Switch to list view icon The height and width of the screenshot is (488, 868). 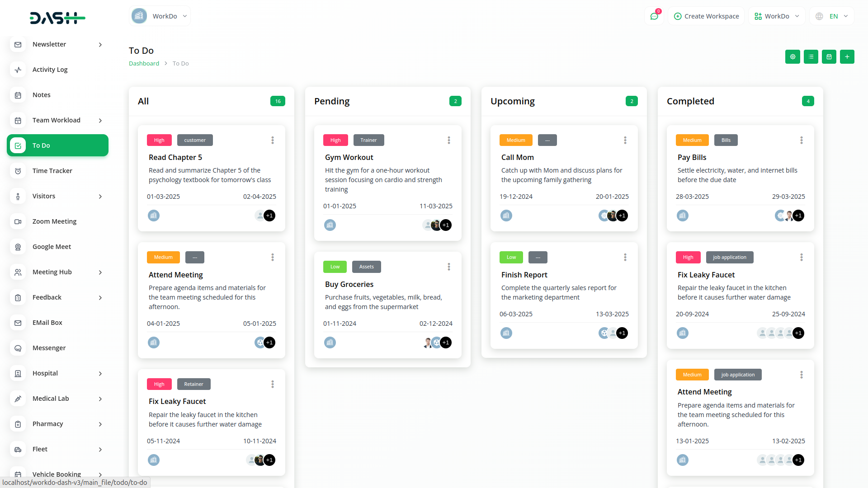point(811,57)
